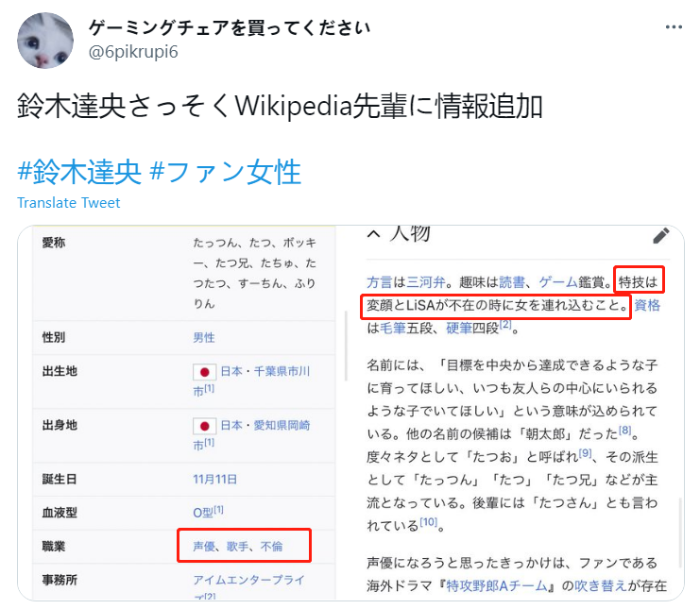Click the Japan flag in 出身地 row
The height and width of the screenshot is (609, 700).
pyautogui.click(x=204, y=426)
